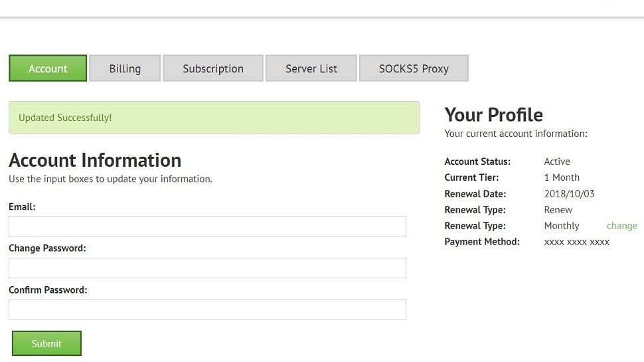Image resolution: width=644 pixels, height=362 pixels.
Task: Click the Your Profile heading
Action: click(x=493, y=115)
